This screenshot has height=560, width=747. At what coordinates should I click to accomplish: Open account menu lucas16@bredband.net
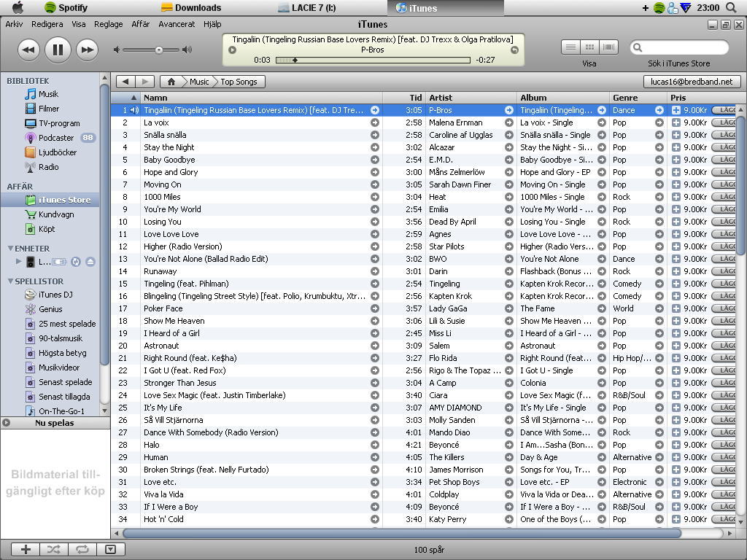[x=692, y=82]
